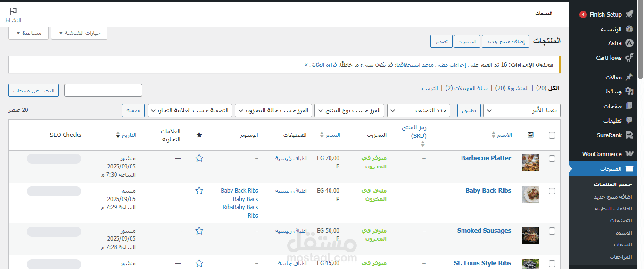Open the حدد التصنيف category dropdown

(x=419, y=111)
